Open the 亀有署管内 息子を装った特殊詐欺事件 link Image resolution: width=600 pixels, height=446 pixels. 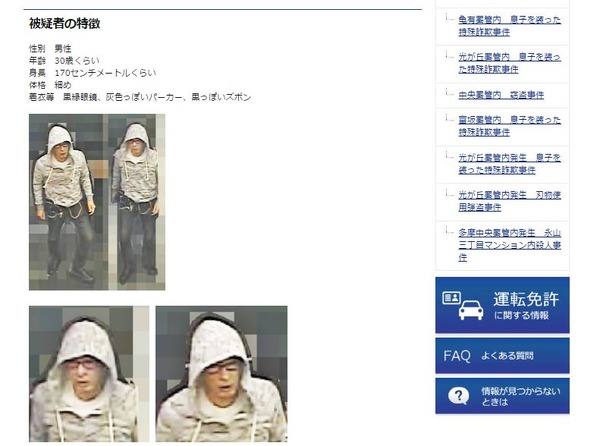click(509, 26)
